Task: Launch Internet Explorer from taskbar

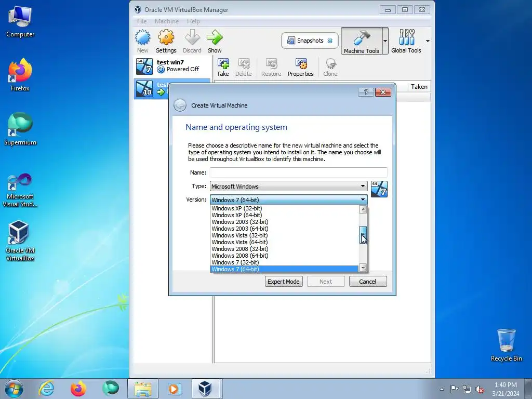Action: click(46, 389)
